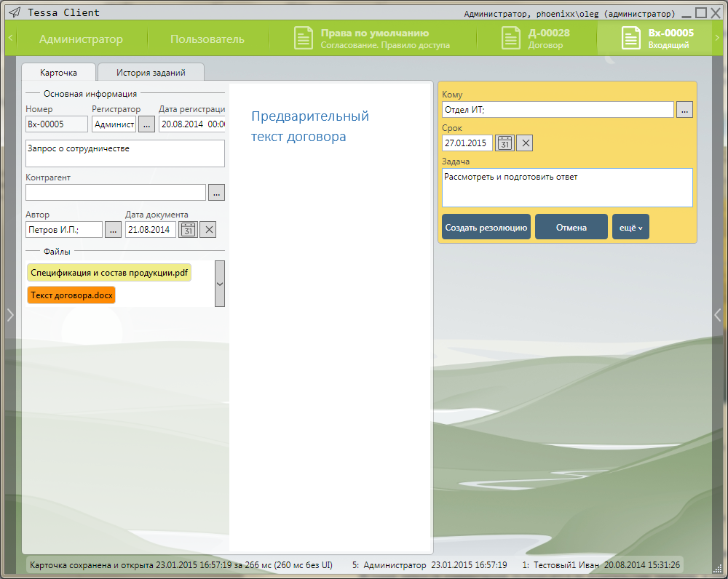Expand the left side panel arrow

(9, 314)
